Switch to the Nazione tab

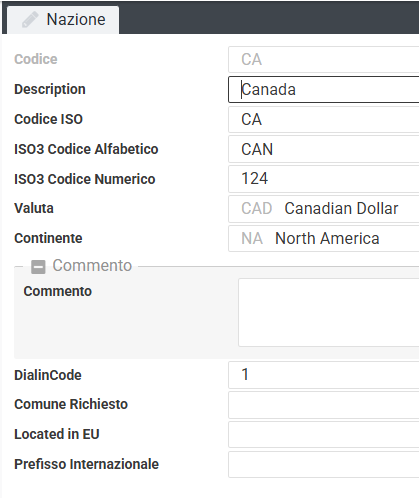[x=63, y=20]
